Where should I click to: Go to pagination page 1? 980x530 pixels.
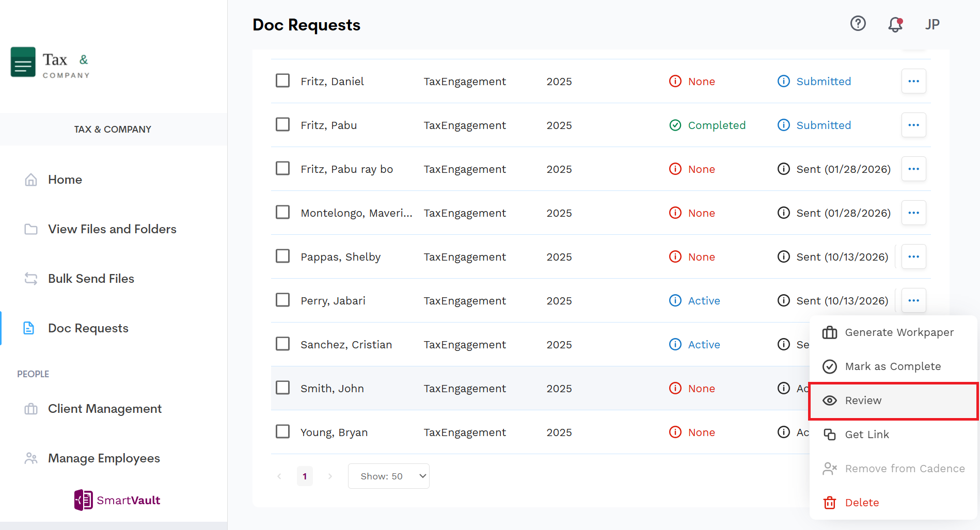pyautogui.click(x=305, y=476)
